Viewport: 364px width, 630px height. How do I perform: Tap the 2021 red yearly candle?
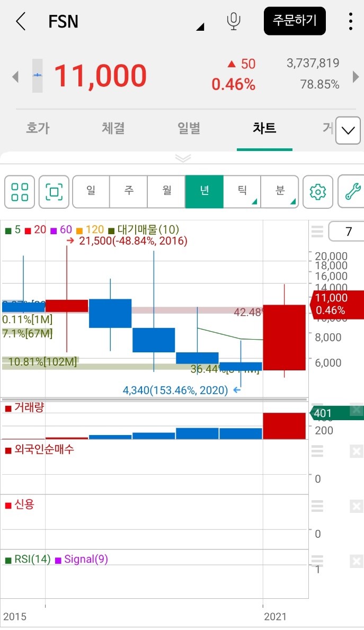(285, 337)
